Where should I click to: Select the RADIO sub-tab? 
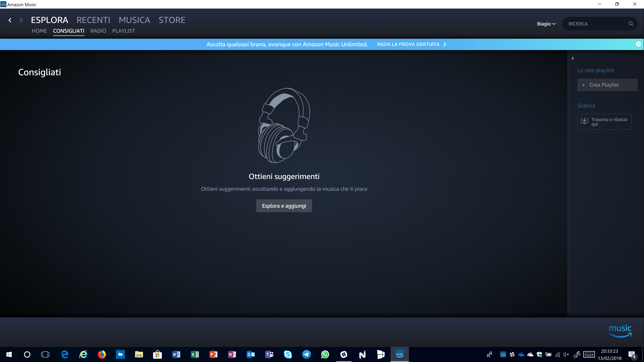pos(98,31)
